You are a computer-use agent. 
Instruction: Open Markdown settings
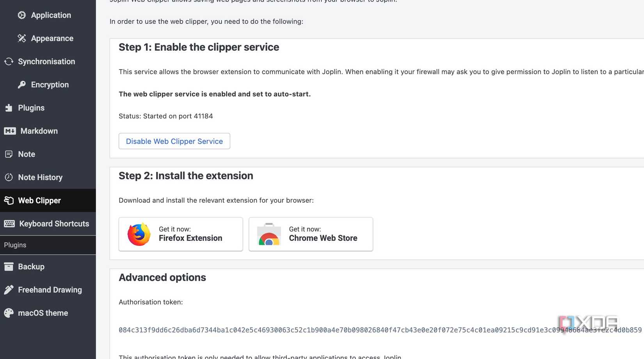[39, 131]
